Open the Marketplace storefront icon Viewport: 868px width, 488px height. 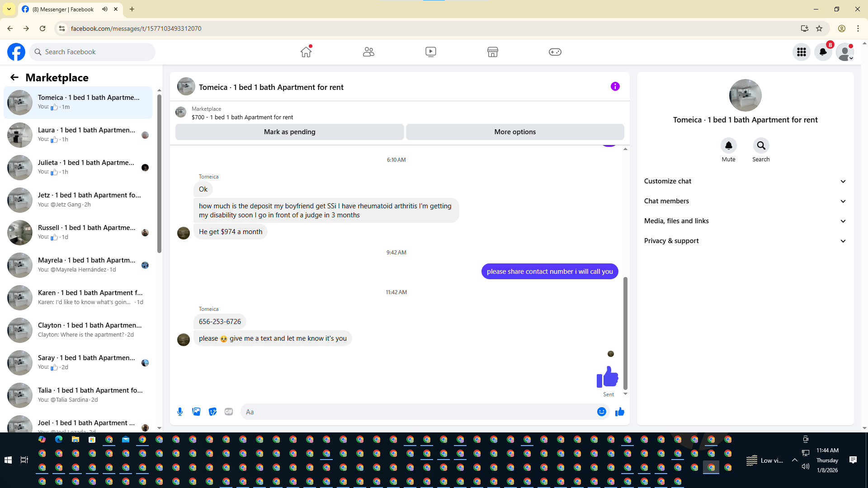[493, 52]
